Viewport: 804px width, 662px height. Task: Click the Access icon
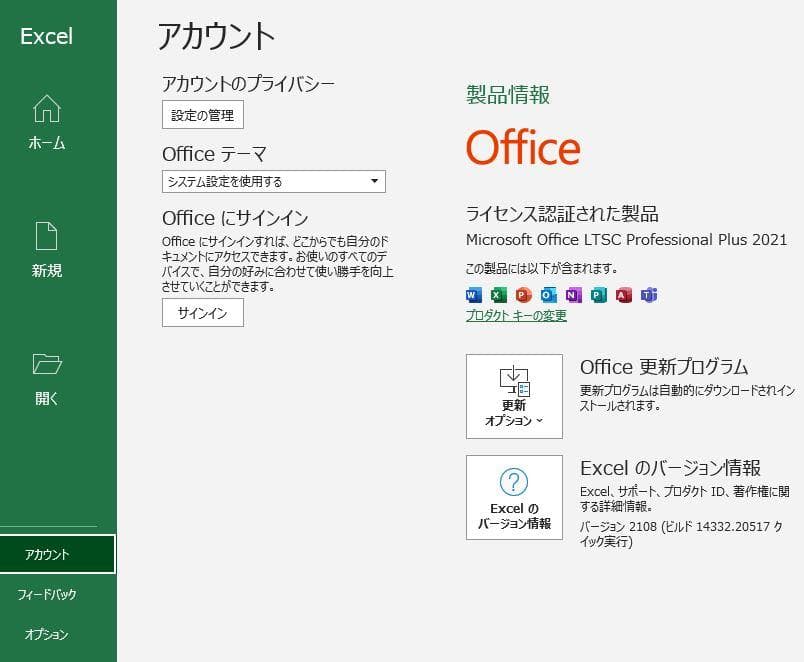coord(624,294)
